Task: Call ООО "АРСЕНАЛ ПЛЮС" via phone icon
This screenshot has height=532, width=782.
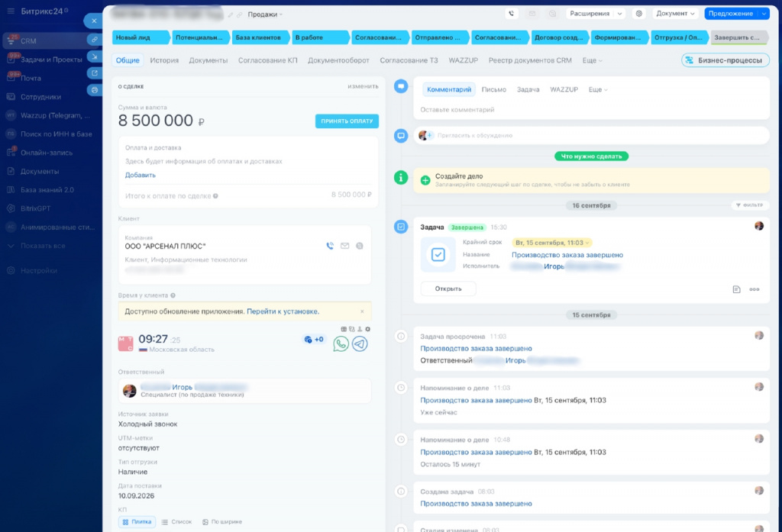Action: pos(330,246)
